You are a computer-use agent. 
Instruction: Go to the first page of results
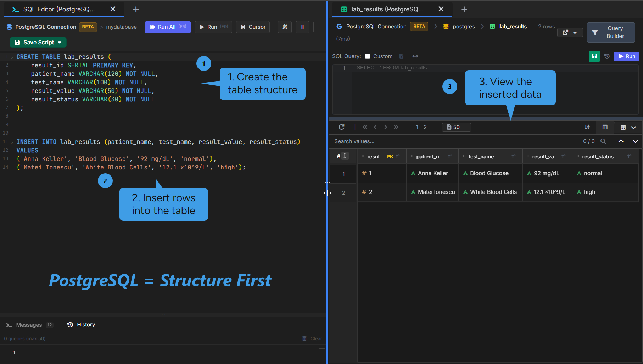click(x=365, y=127)
